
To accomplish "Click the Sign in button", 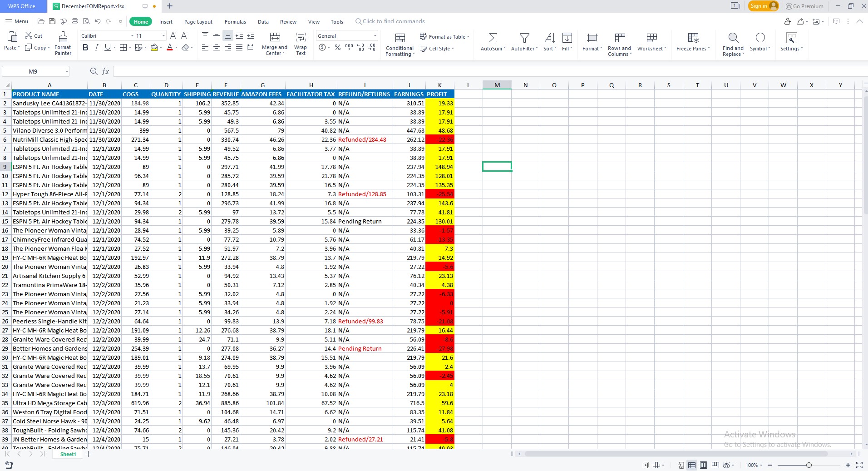I will tap(763, 6).
